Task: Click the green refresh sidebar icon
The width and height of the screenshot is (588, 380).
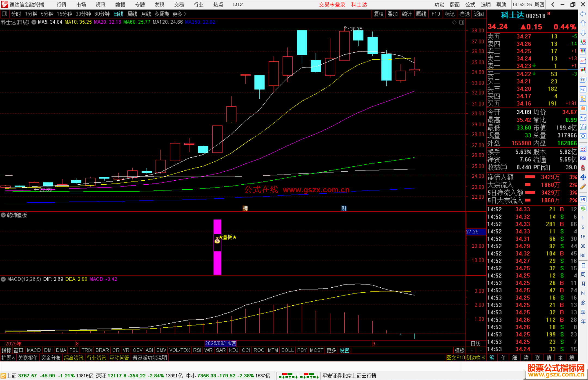Action: [583, 209]
